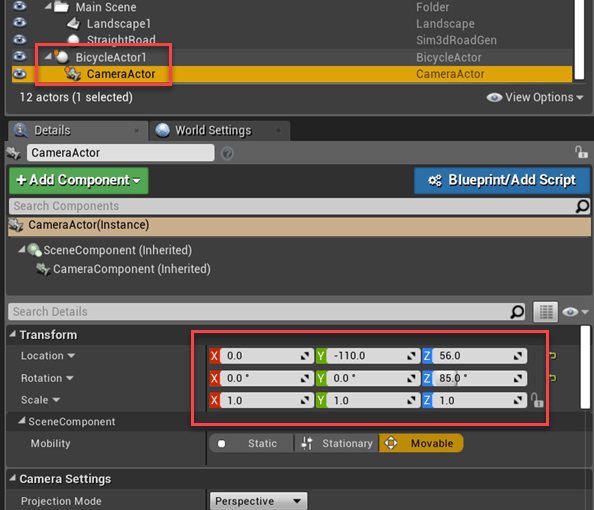Click Rotation Z value 85.0
Screen dimensions: 594x510
(479, 378)
